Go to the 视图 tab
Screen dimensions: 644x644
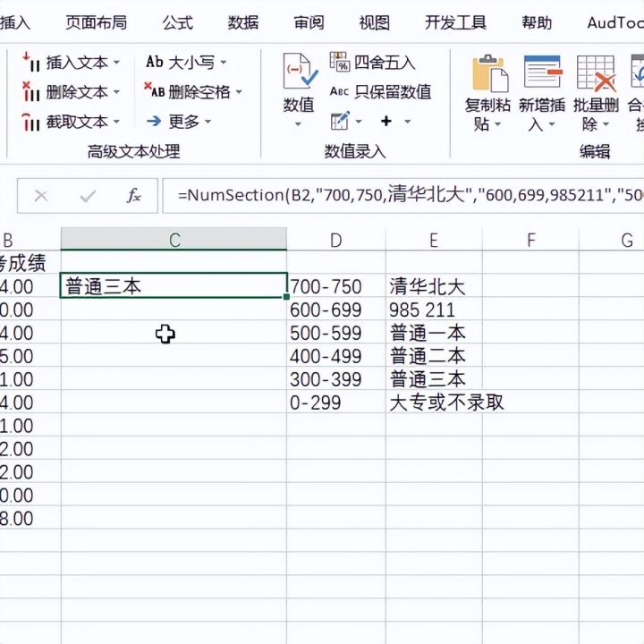click(x=375, y=22)
